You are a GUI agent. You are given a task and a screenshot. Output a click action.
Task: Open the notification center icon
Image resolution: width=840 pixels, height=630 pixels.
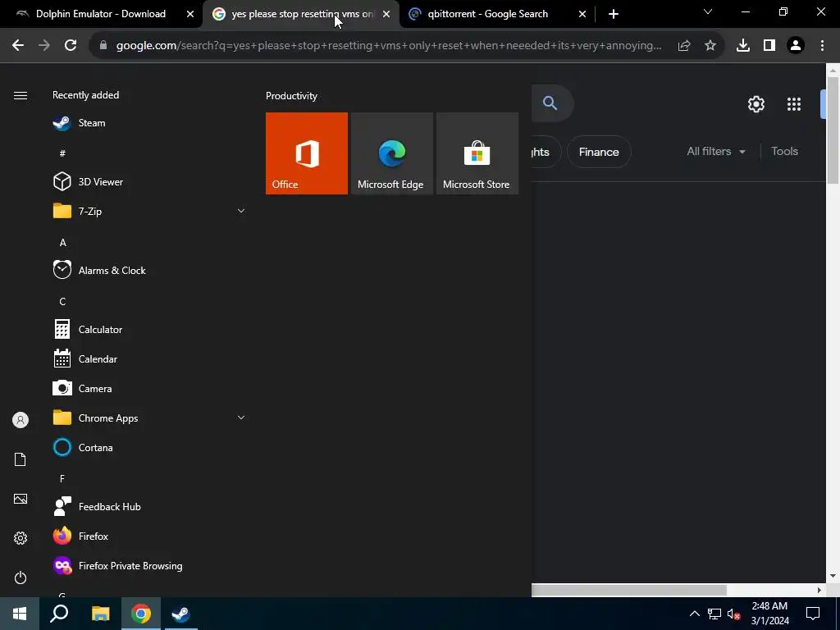click(813, 614)
